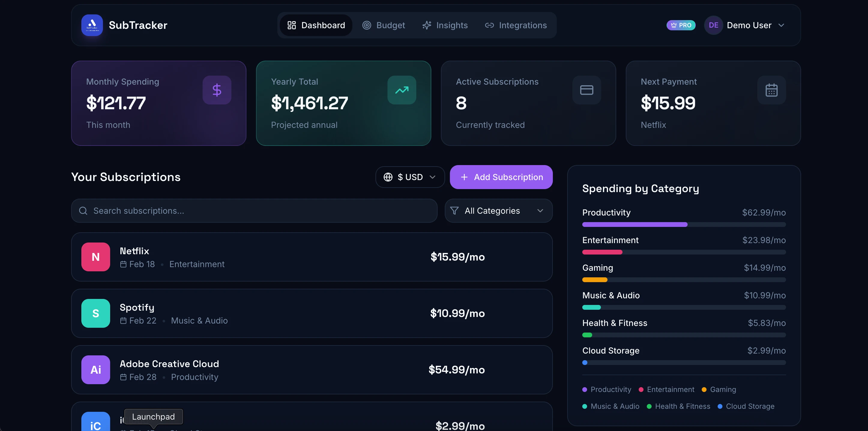Click the Spotify S avatar icon

96,313
